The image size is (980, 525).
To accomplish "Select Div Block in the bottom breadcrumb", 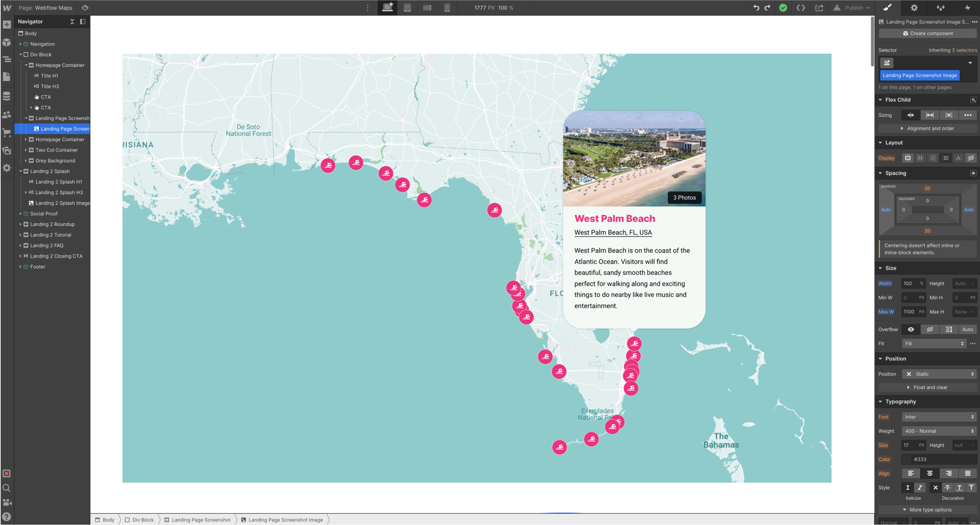I will click(x=142, y=520).
